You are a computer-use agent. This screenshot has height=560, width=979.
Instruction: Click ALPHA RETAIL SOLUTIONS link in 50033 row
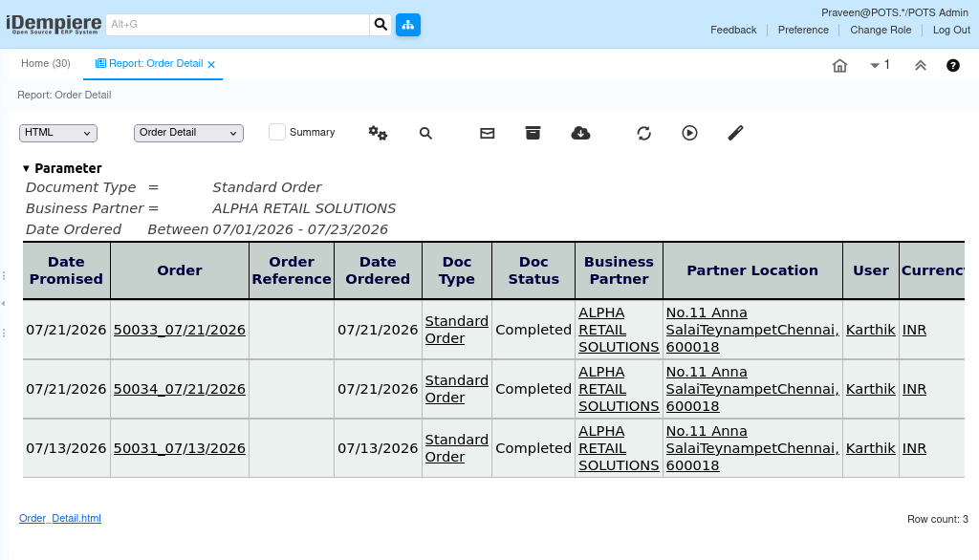(619, 330)
